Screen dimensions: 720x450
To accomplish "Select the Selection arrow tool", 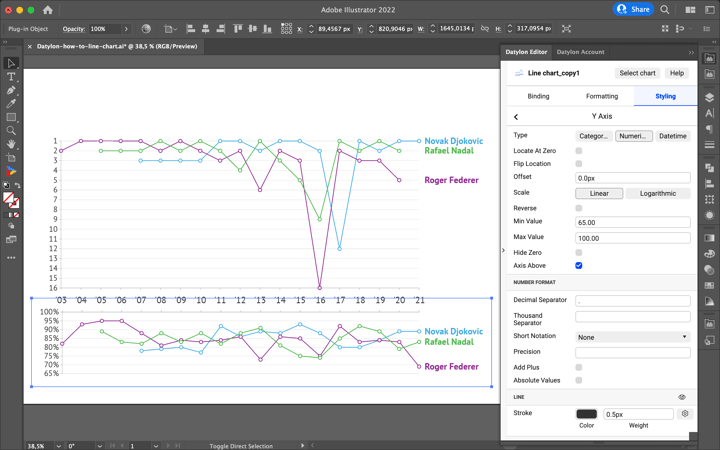I will point(11,63).
